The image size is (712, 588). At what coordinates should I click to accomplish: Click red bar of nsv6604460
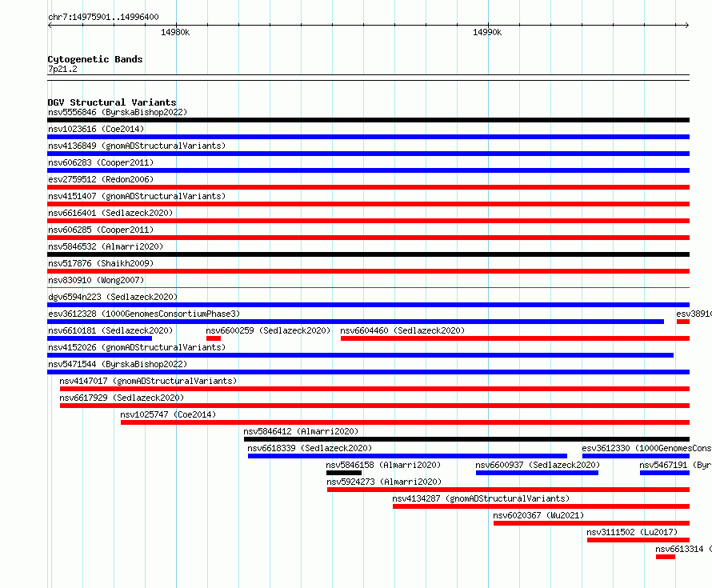coord(515,338)
